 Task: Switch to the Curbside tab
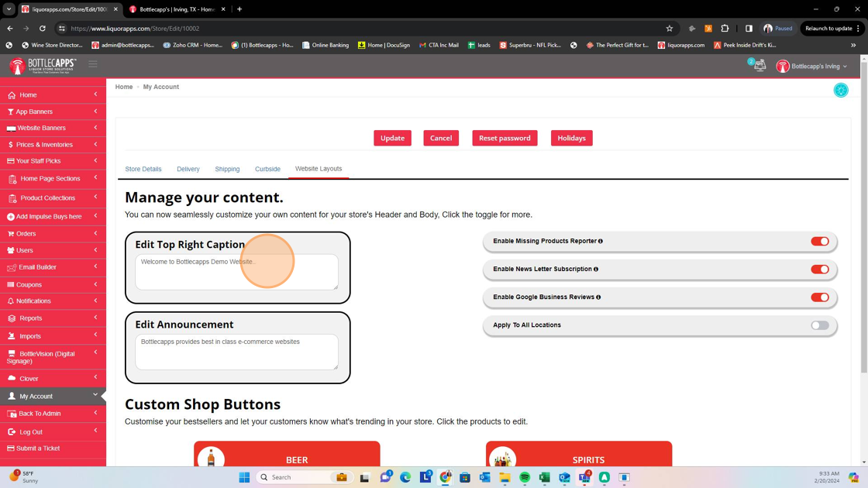[267, 169]
